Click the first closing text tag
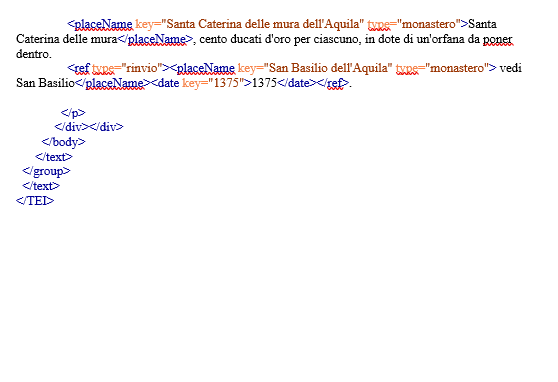 click(x=54, y=157)
